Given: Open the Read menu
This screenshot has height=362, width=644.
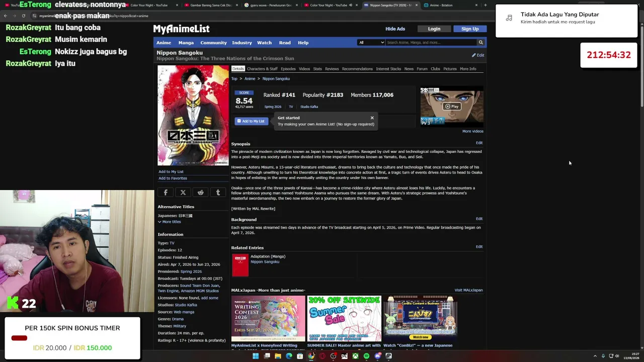Looking at the screenshot, I should click(x=285, y=43).
